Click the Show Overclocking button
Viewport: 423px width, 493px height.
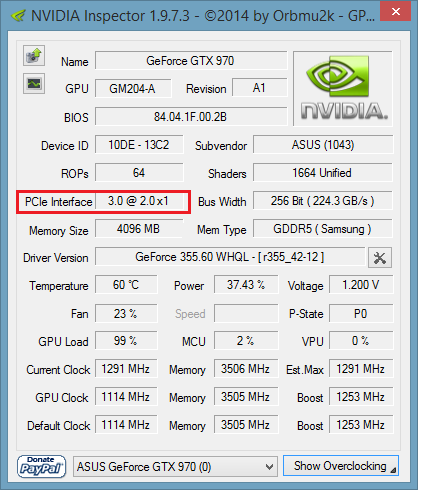341,466
